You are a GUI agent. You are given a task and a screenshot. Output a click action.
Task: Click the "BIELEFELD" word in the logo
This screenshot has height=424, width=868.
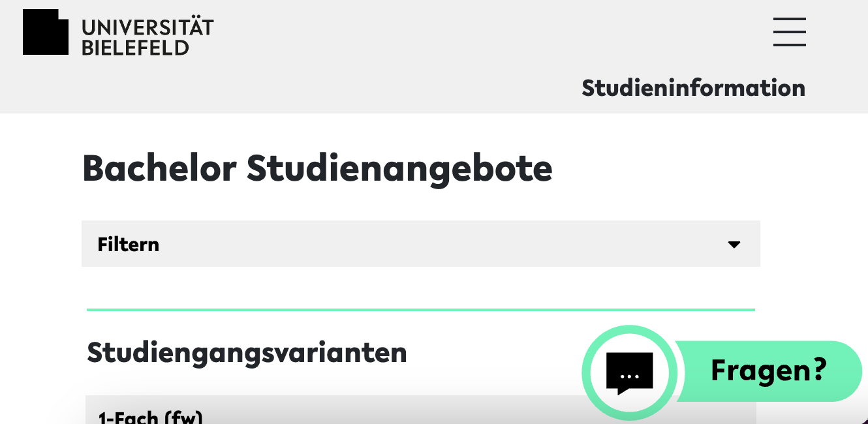point(135,47)
